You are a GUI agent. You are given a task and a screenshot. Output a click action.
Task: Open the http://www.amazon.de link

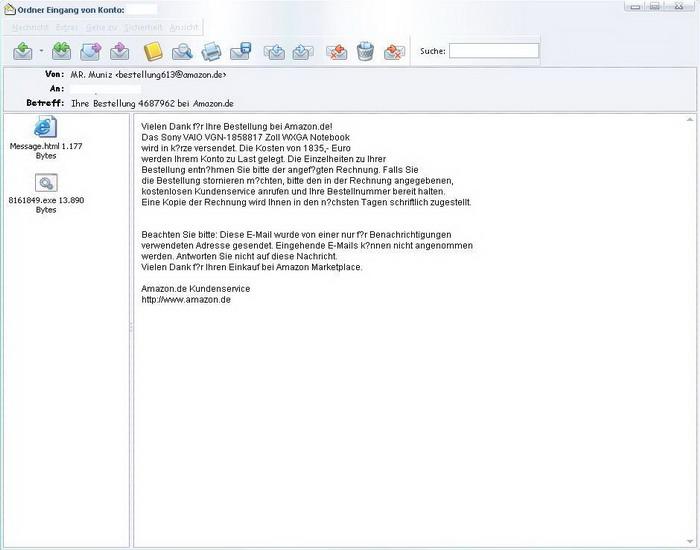[186, 300]
